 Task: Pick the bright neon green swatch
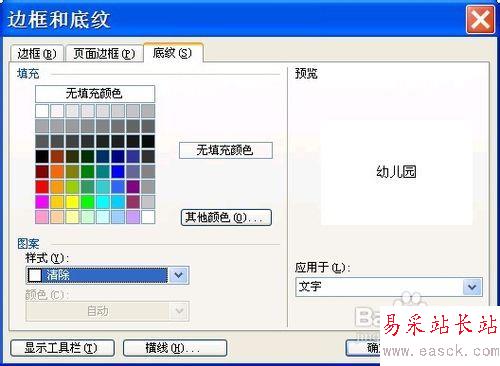tap(87, 202)
